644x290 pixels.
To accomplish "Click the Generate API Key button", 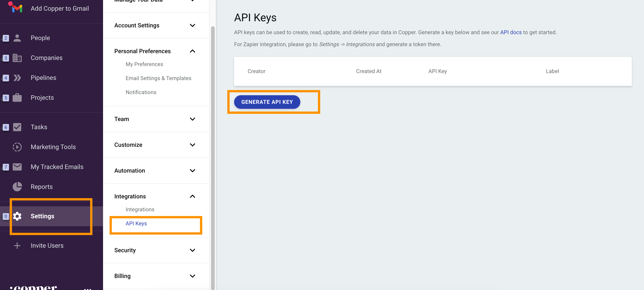I will (x=267, y=102).
